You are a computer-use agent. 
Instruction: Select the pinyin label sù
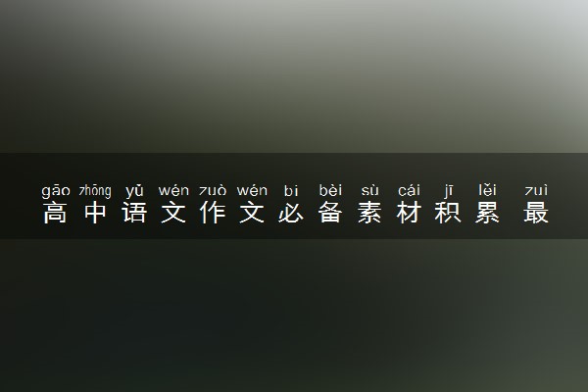(x=369, y=190)
